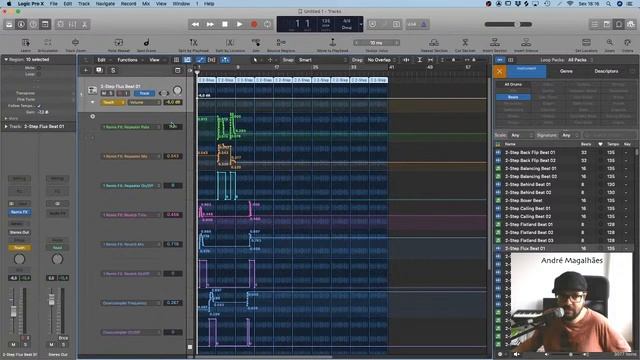Screen dimensions: 640x360
Task: Open the tracks area Edit menu
Action: [x=102, y=60]
